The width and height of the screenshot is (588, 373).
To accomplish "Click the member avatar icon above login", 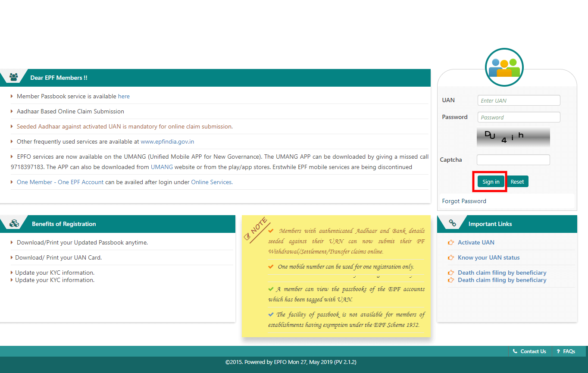I will coord(504,68).
